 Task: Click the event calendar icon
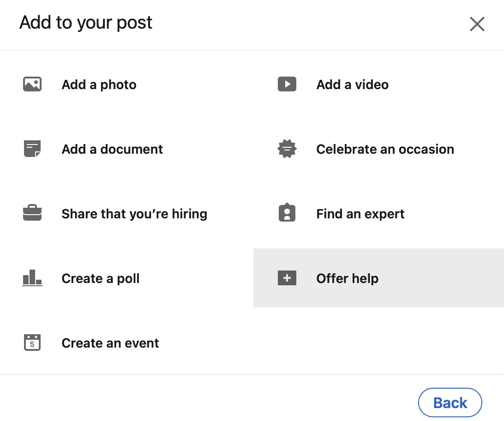coord(32,343)
